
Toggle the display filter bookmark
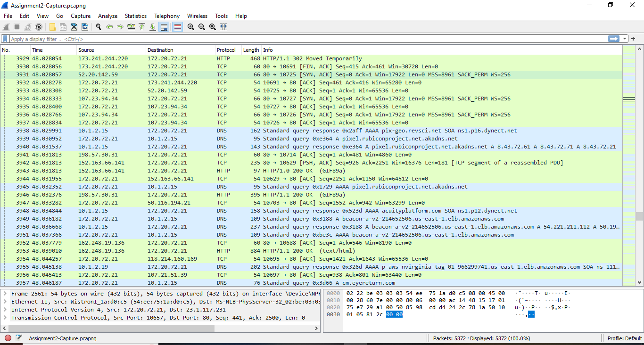[5, 39]
